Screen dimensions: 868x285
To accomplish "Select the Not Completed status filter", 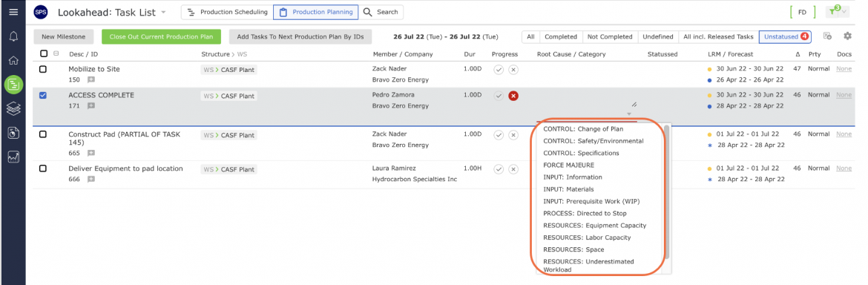I will tap(610, 36).
